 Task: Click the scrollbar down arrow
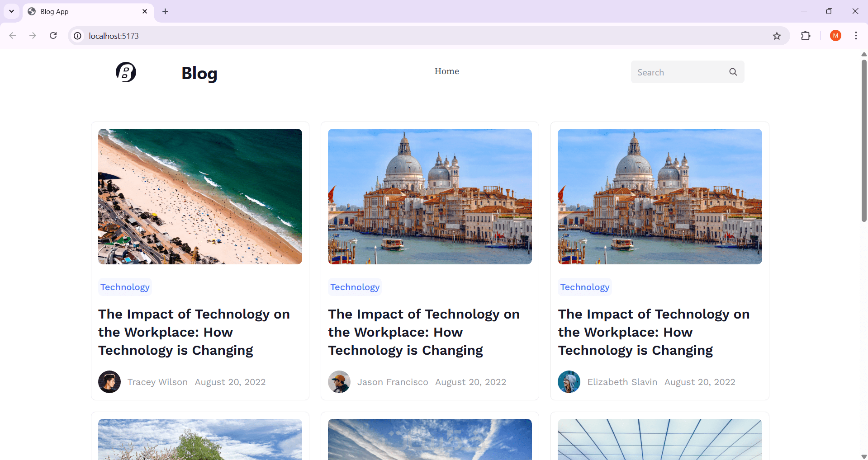864,456
